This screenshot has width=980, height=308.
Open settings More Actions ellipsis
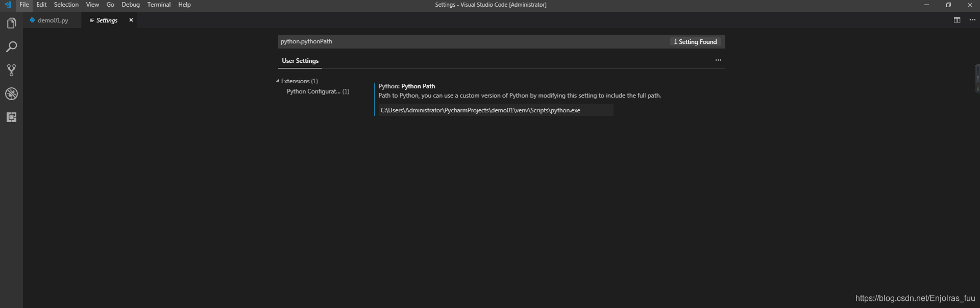pyautogui.click(x=718, y=60)
